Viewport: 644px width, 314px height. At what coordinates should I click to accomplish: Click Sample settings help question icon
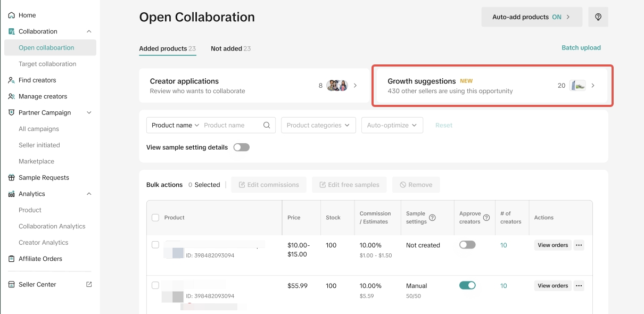click(432, 218)
